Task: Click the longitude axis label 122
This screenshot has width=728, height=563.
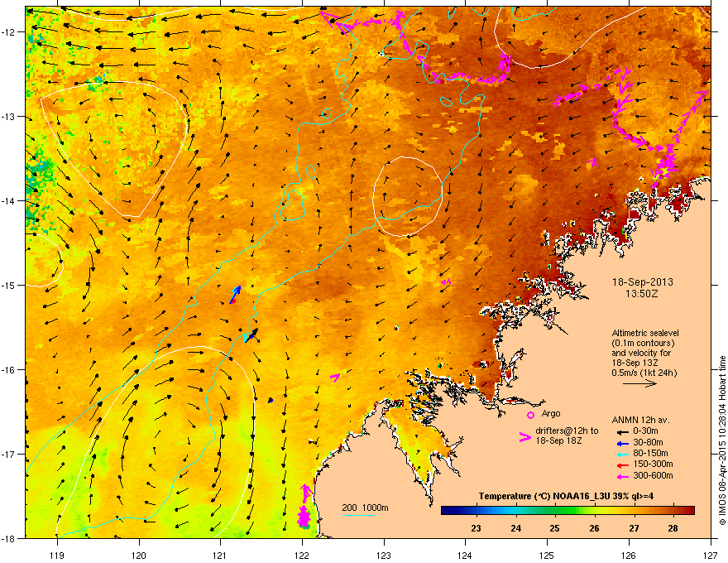Action: (x=302, y=555)
